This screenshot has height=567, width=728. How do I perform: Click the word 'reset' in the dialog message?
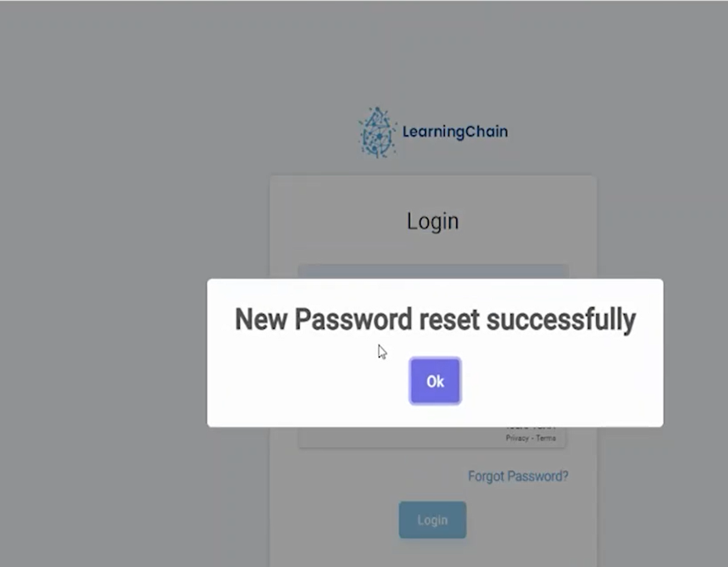[449, 320]
